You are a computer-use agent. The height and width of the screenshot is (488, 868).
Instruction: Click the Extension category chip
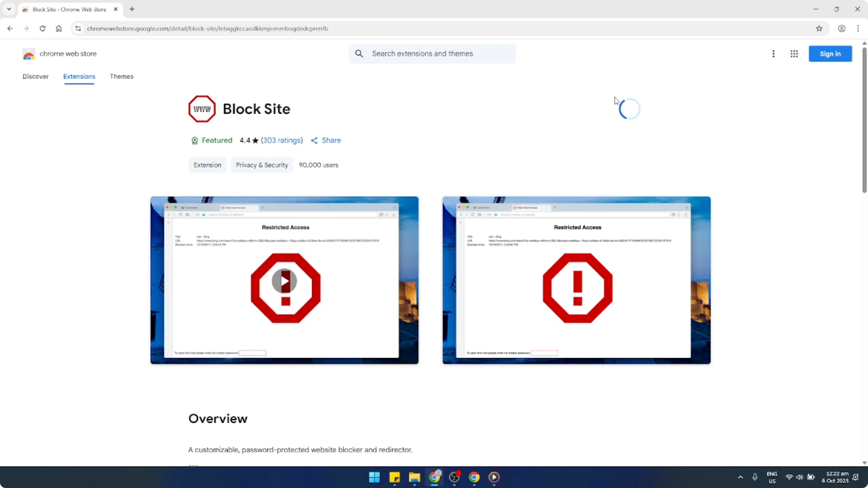(208, 165)
